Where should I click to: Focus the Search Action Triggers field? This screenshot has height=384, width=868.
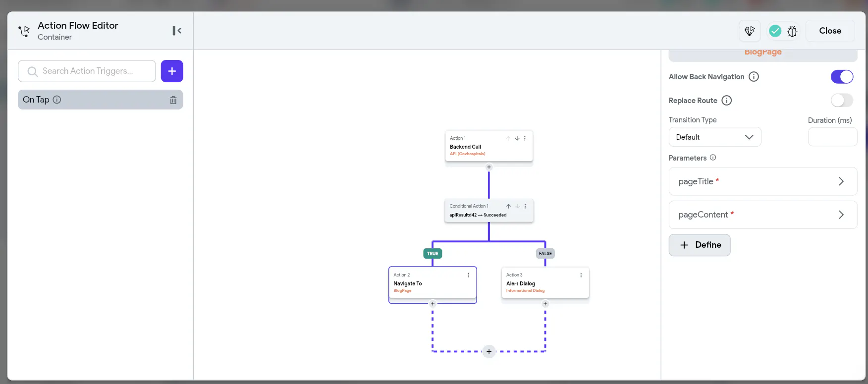point(87,71)
